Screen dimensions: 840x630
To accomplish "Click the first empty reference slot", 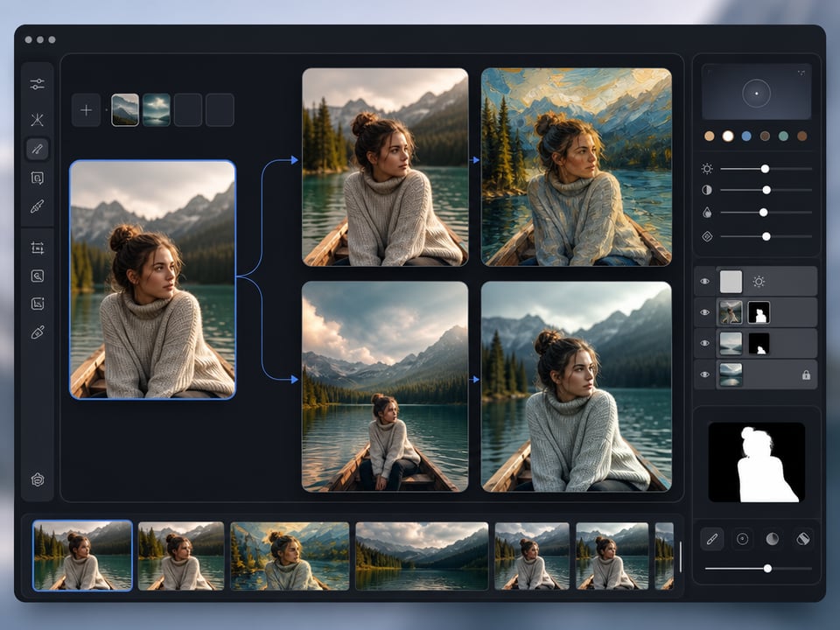I will 188,110.
